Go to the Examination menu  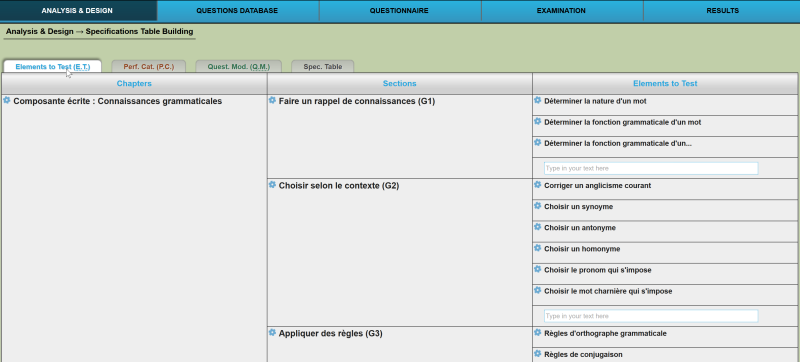[561, 11]
